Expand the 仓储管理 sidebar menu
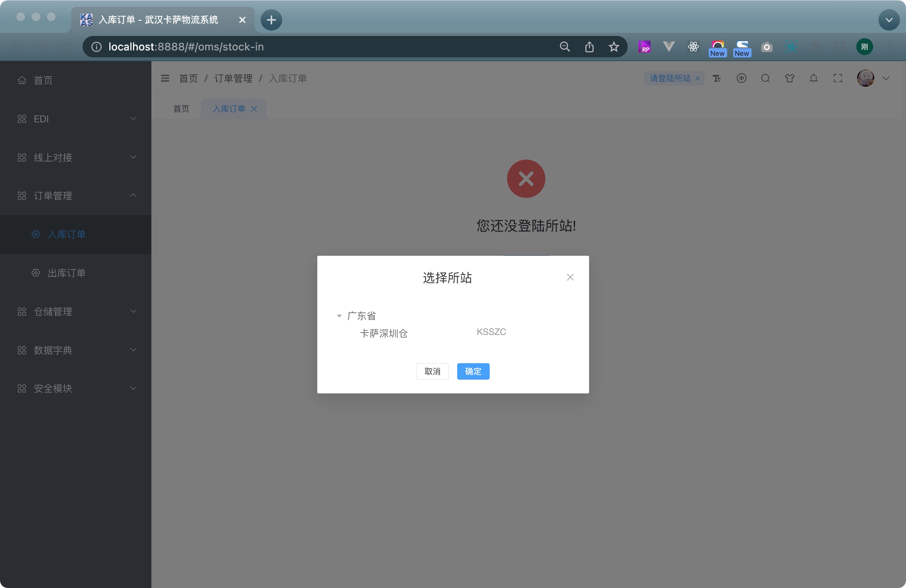Screen dimensions: 906x588 76,312
